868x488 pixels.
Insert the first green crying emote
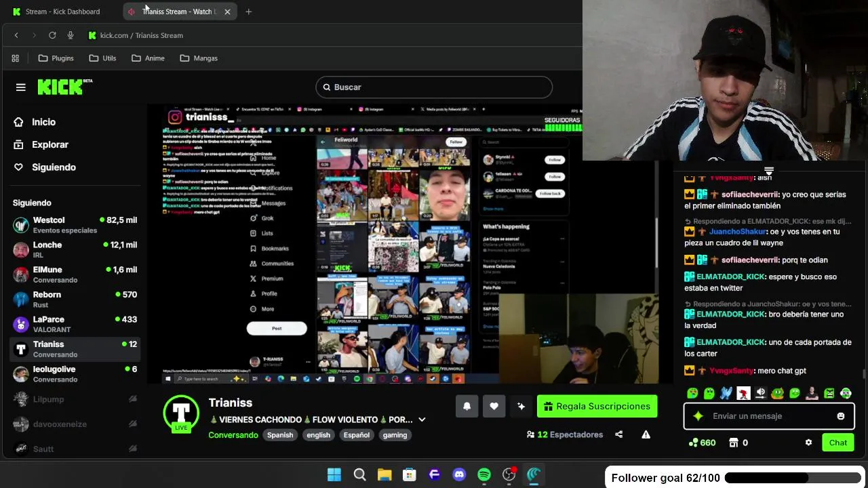pos(692,393)
